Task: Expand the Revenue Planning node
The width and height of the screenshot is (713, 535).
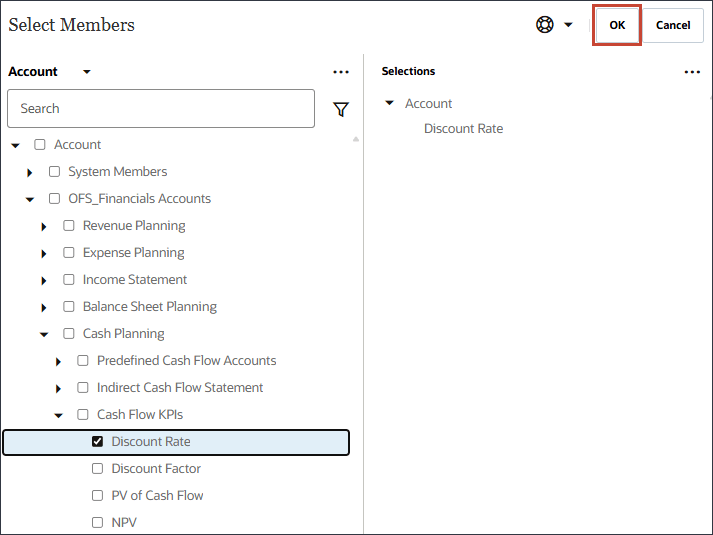Action: coord(44,226)
